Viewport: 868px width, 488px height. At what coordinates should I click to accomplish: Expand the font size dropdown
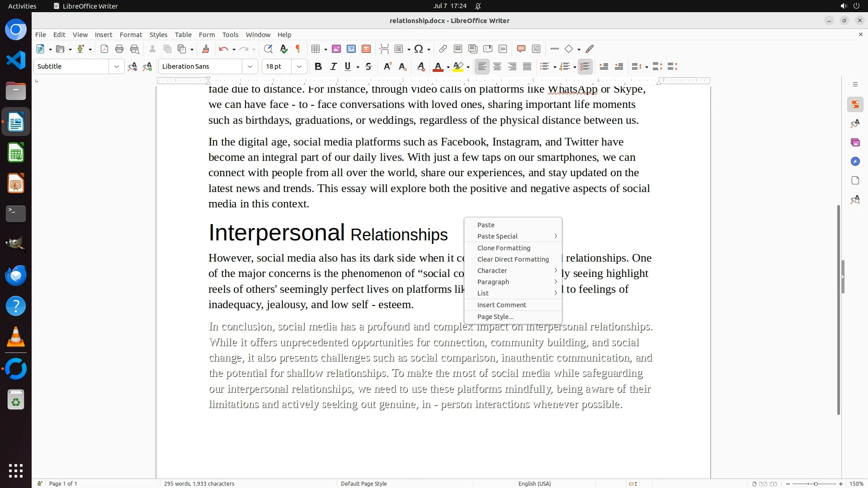tap(299, 66)
